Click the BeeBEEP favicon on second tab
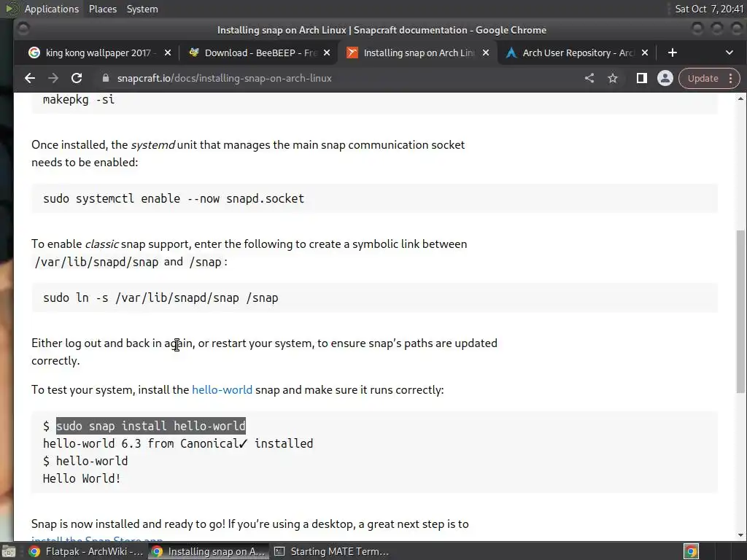747x560 pixels. click(x=193, y=52)
